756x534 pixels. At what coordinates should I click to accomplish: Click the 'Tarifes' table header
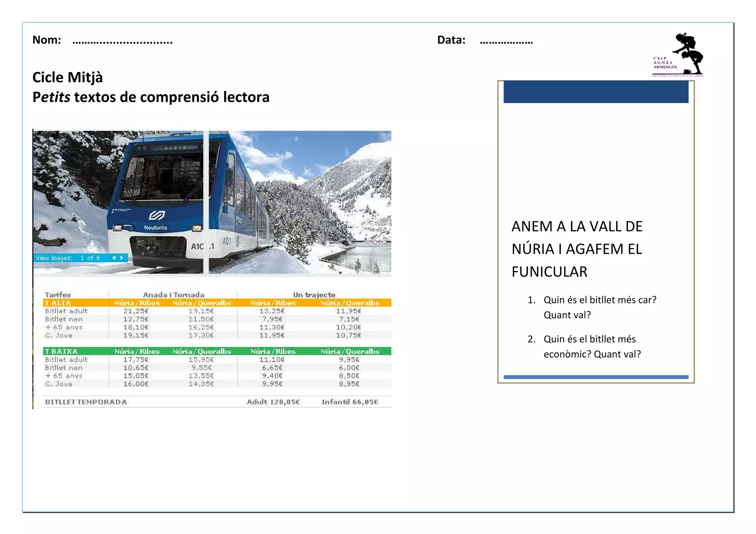[58, 294]
